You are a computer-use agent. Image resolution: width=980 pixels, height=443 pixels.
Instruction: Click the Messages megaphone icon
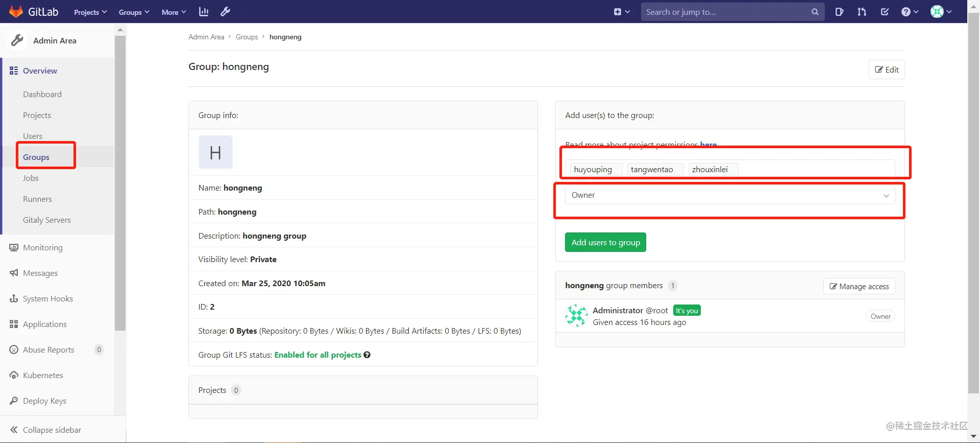(x=14, y=273)
